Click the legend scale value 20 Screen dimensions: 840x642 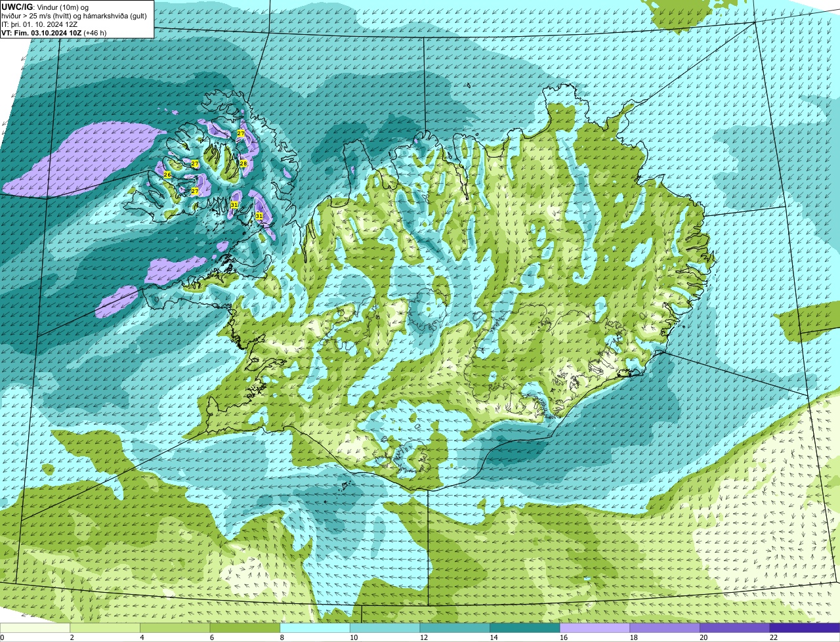tap(703, 637)
